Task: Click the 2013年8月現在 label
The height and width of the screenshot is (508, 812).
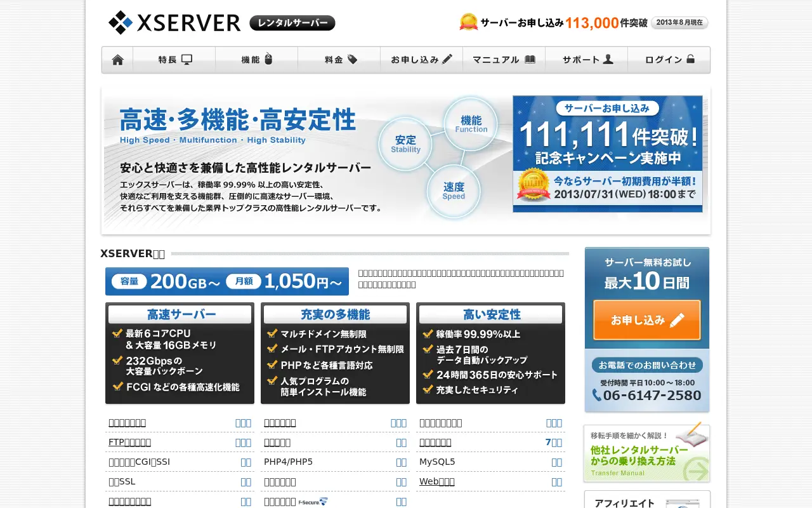Action: point(679,22)
